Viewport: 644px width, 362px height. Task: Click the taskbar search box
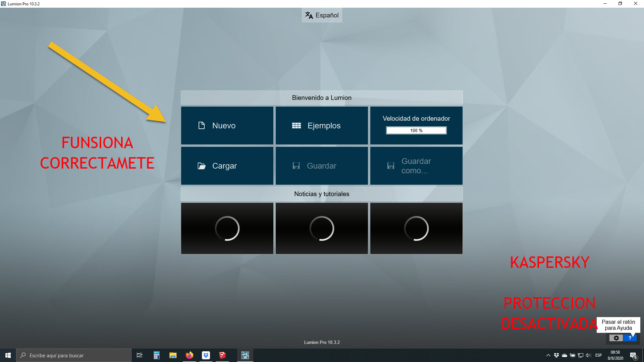pos(74,355)
